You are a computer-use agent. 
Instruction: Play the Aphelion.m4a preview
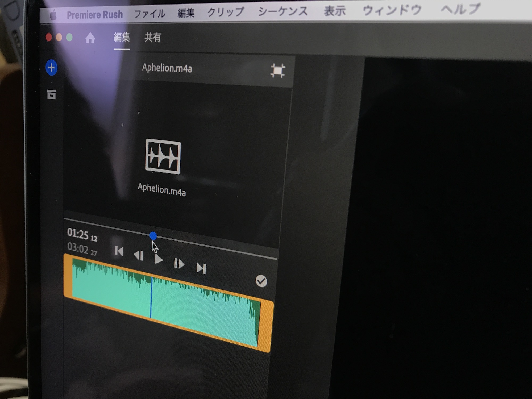(x=159, y=259)
